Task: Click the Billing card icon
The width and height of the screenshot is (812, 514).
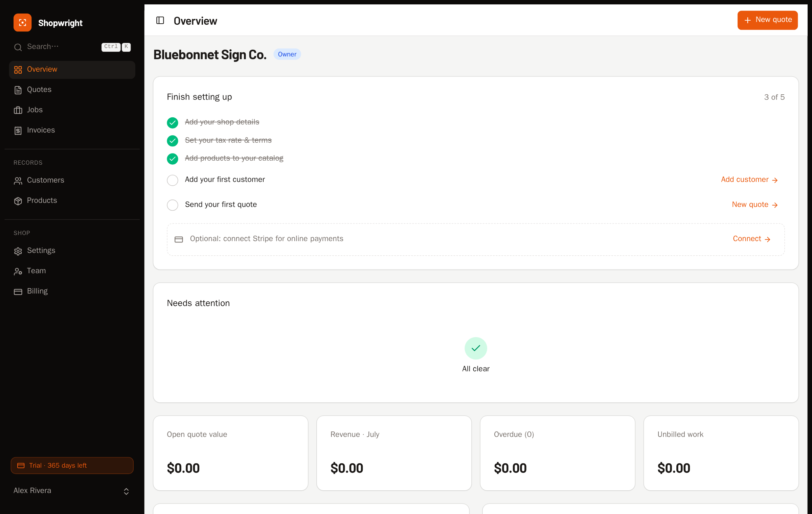Action: click(18, 291)
